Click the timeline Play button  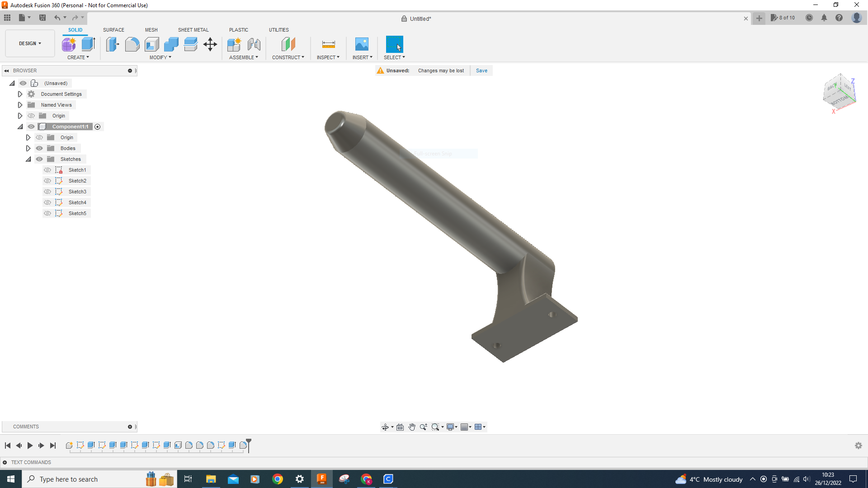(x=30, y=446)
